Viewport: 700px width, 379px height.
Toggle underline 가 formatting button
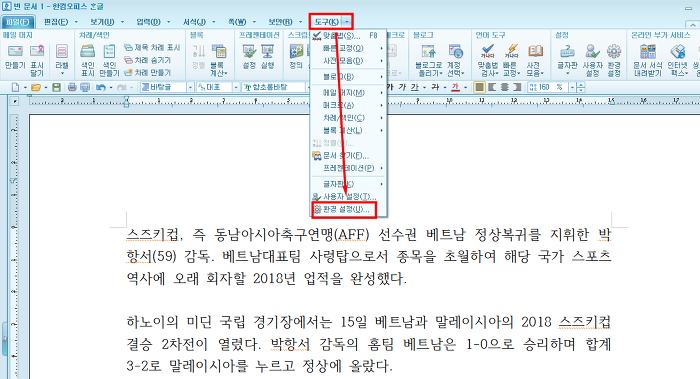point(415,87)
